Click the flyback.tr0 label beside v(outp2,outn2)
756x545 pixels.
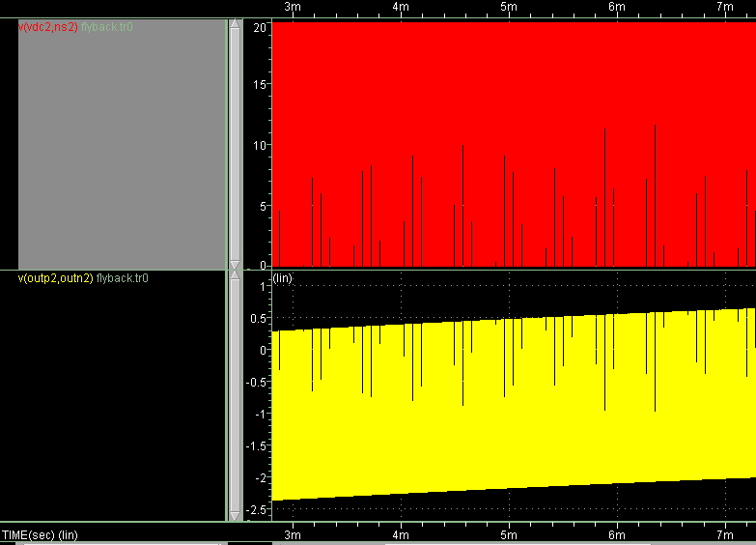point(122,278)
